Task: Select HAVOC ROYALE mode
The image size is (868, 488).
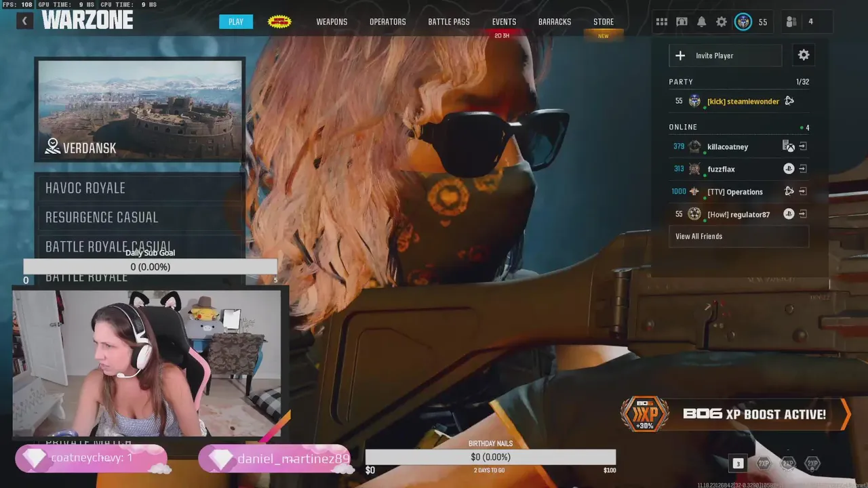Action: 140,188
